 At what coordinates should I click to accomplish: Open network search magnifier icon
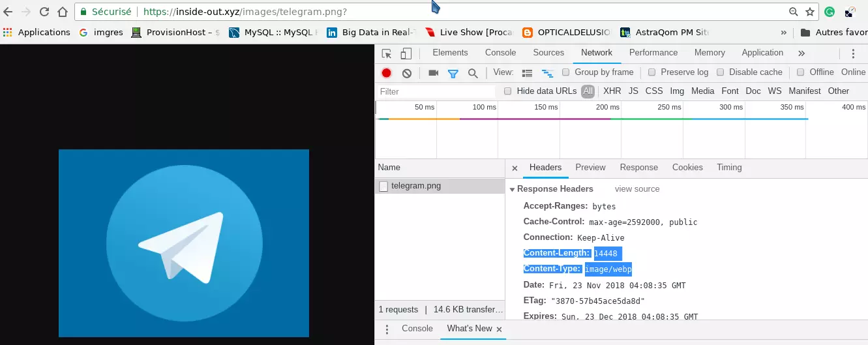(473, 73)
